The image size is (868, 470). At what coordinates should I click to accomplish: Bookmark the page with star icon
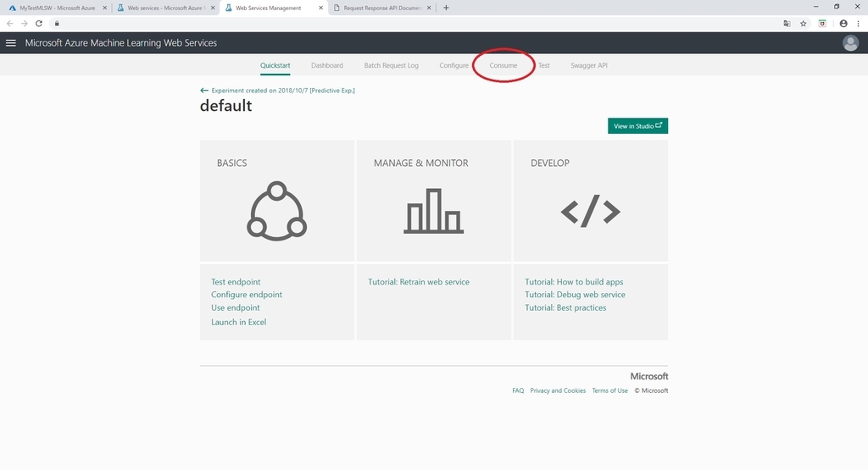(804, 23)
